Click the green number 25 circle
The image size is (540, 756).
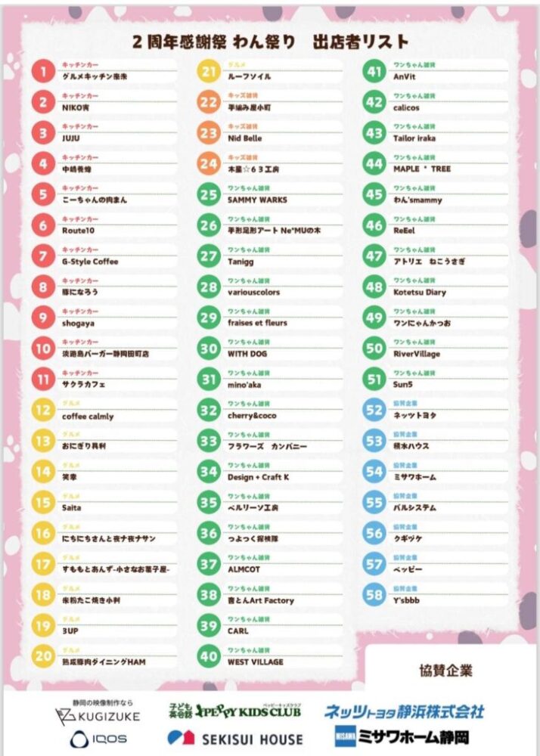[209, 194]
